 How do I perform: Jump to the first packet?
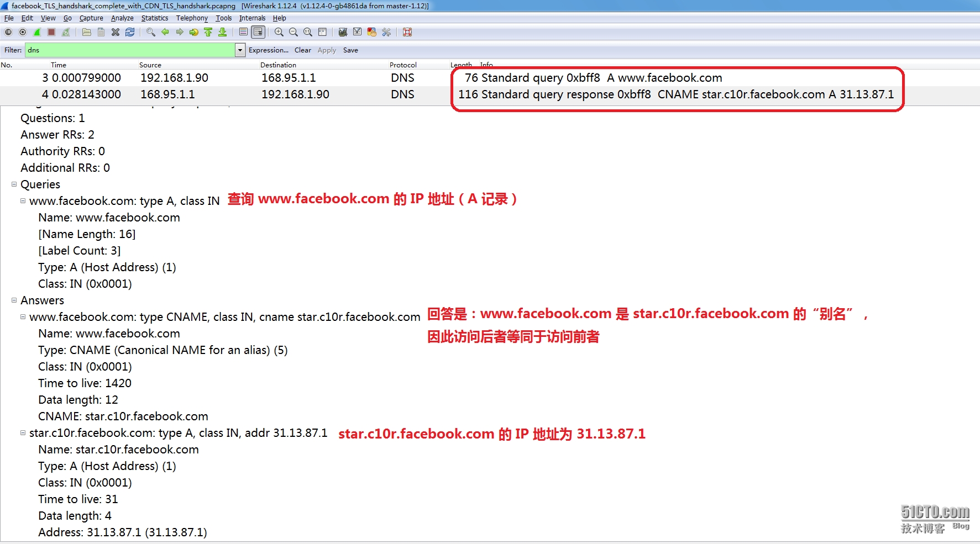(208, 32)
